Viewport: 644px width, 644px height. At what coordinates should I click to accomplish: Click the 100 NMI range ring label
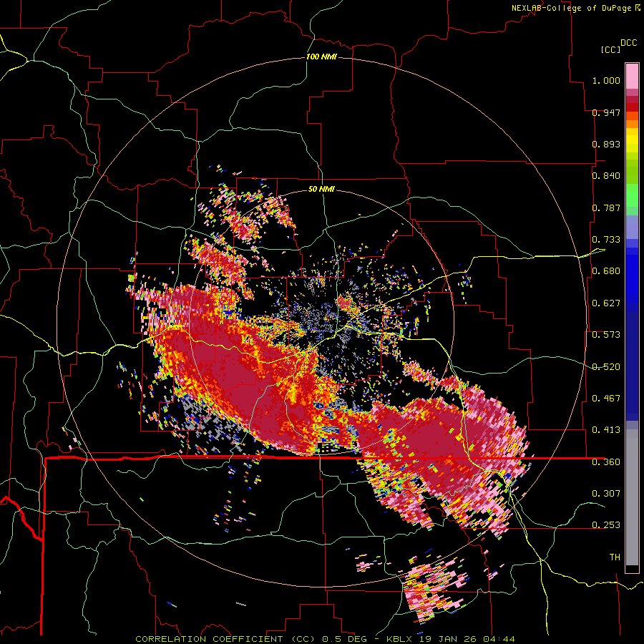[x=321, y=57]
